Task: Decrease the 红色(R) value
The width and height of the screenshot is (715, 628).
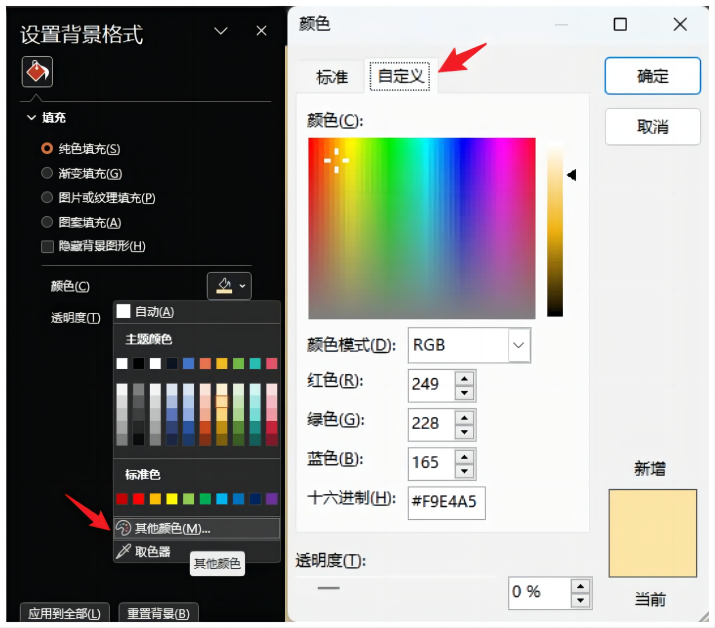Action: pyautogui.click(x=464, y=392)
